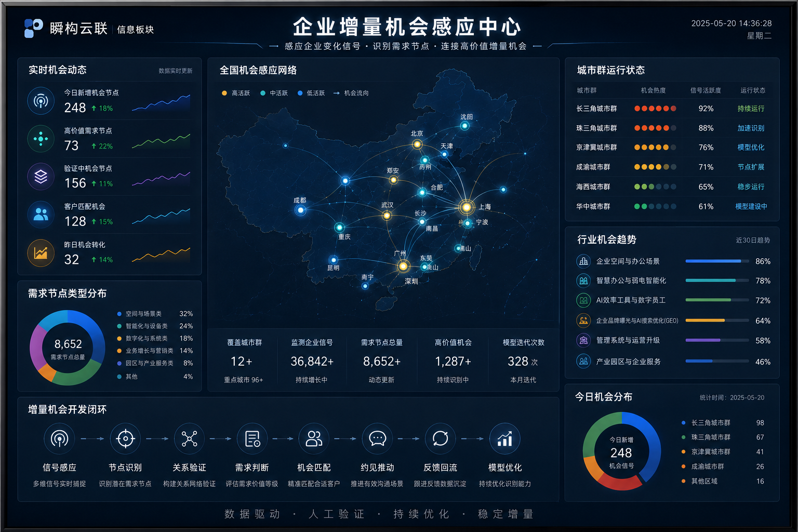
Task: Select the 约见推动 chat icon
Action: click(377, 439)
